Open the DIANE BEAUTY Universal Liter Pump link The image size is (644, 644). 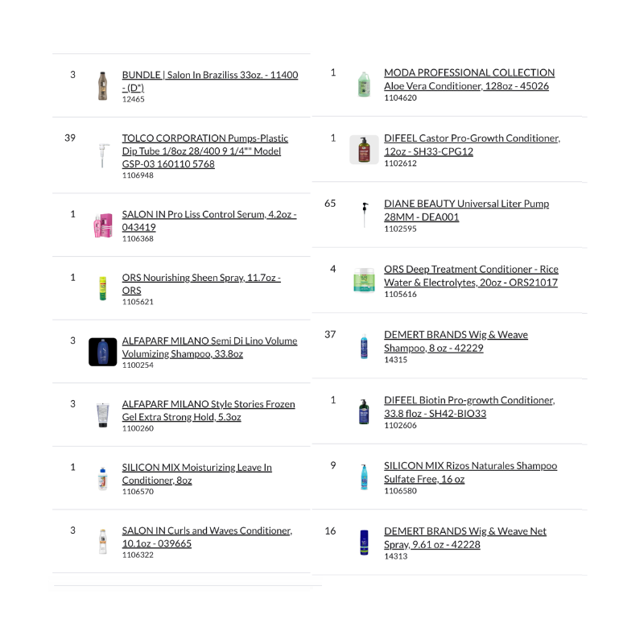click(x=466, y=210)
